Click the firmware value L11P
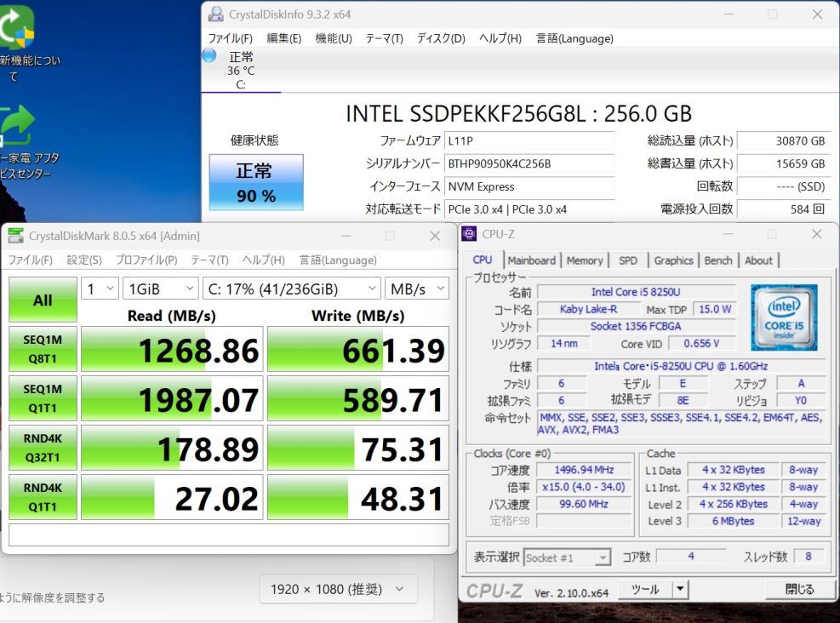Screen dimensions: 840x623 point(529,141)
